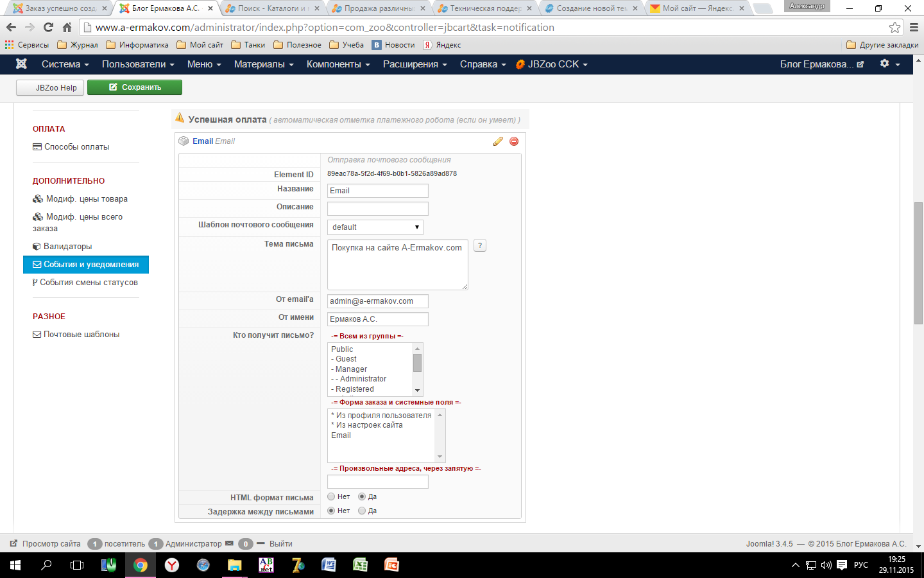Image resolution: width=924 pixels, height=578 pixels.
Task: Click the JBZoo Help button
Action: click(50, 88)
